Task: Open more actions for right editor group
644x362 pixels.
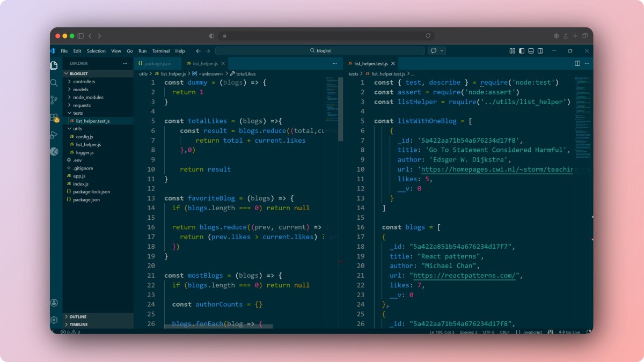Action: click(x=587, y=63)
